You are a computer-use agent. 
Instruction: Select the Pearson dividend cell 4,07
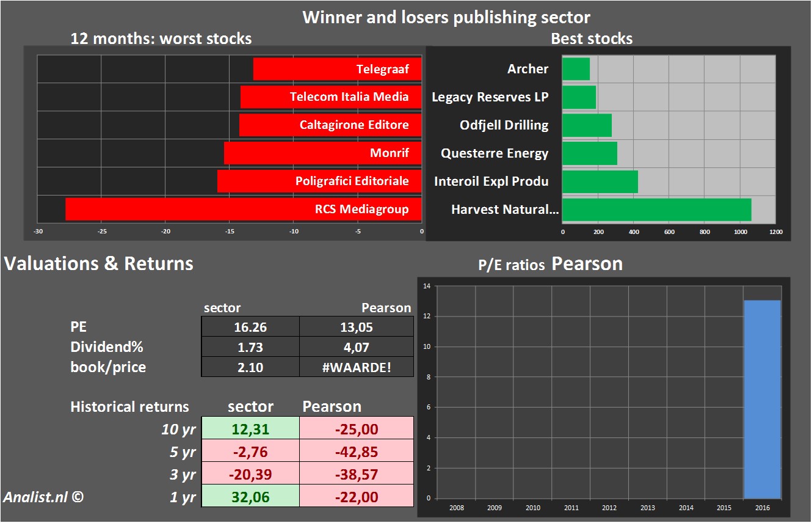(357, 347)
